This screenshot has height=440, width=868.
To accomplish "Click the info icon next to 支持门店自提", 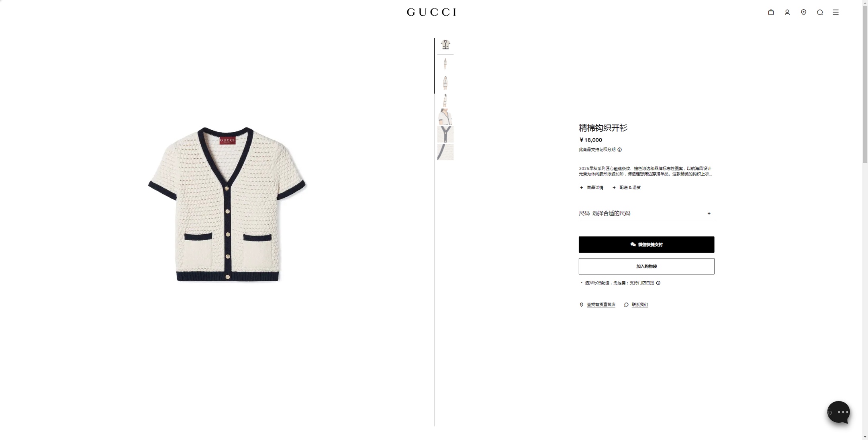I will point(658,283).
